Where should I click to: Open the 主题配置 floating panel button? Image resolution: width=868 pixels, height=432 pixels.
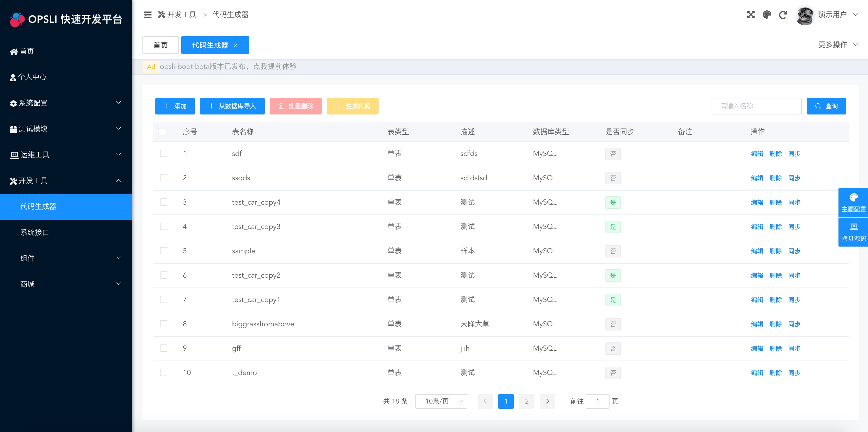click(853, 203)
